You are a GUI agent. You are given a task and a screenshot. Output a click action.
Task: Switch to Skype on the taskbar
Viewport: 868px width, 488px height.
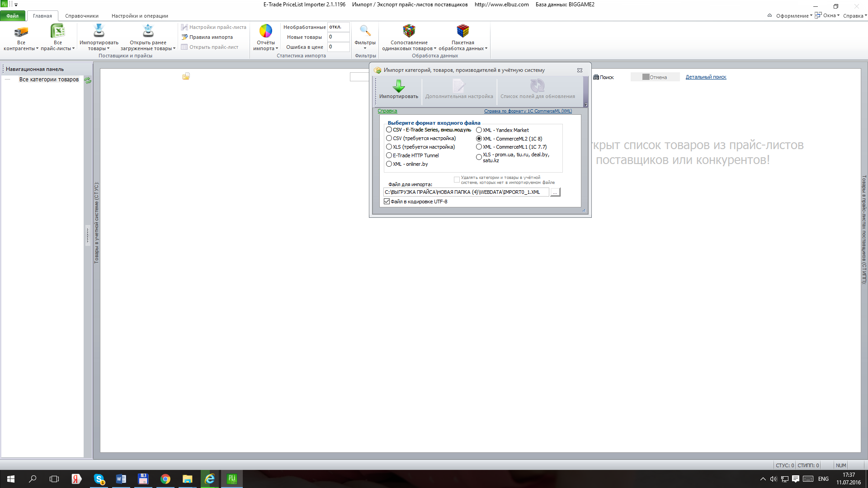pos(99,479)
